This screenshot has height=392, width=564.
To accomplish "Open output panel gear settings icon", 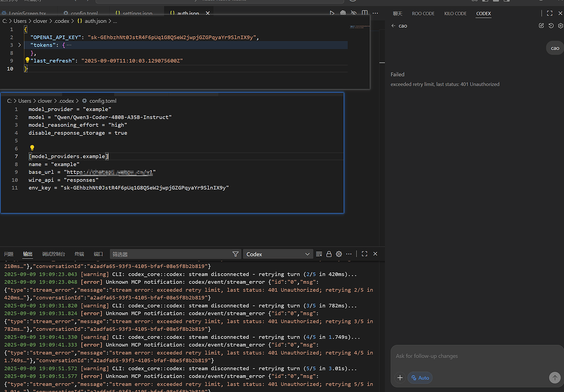I will pyautogui.click(x=339, y=254).
